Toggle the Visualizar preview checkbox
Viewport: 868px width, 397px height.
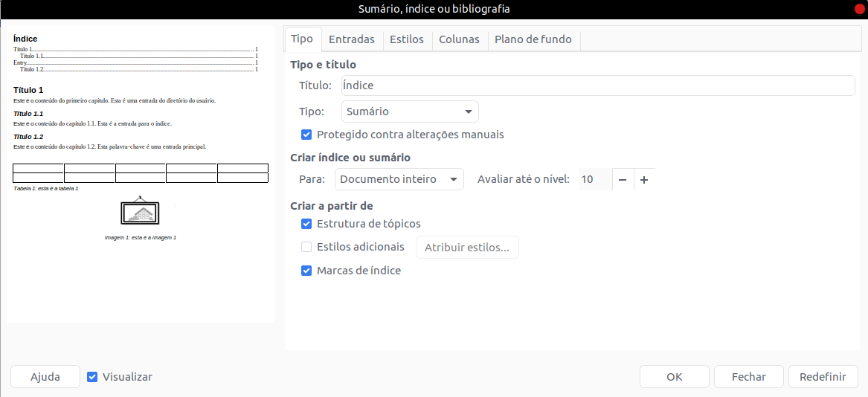93,377
